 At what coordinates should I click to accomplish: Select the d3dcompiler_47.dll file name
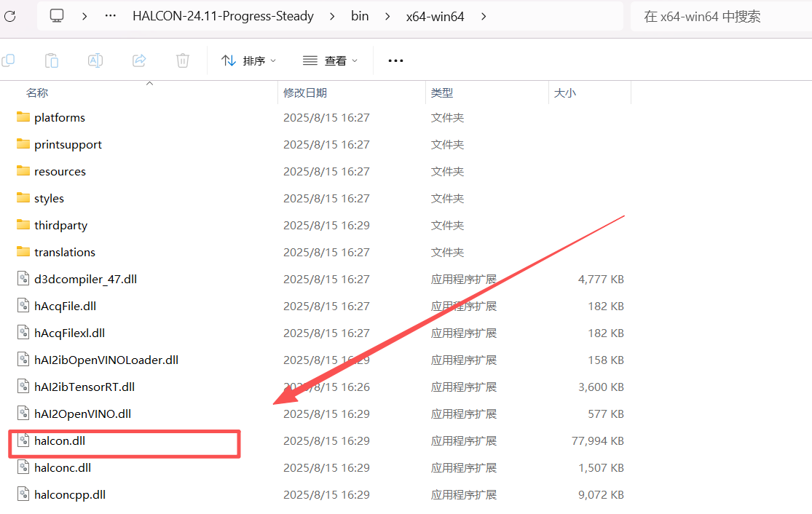click(85, 280)
